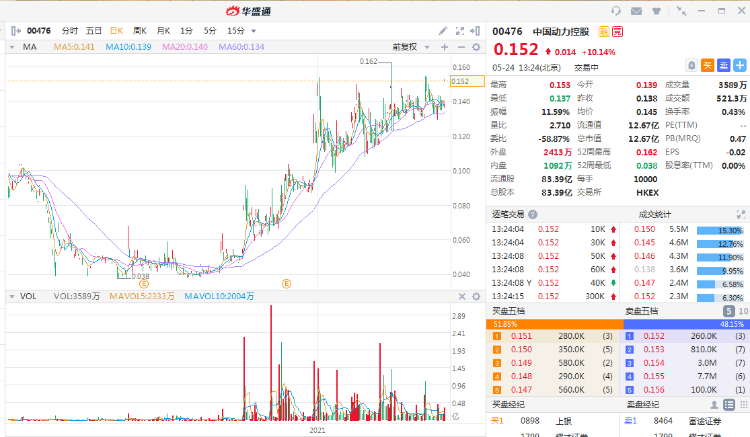
Task: Collapse the left panel beside 00476
Action: pos(15,31)
